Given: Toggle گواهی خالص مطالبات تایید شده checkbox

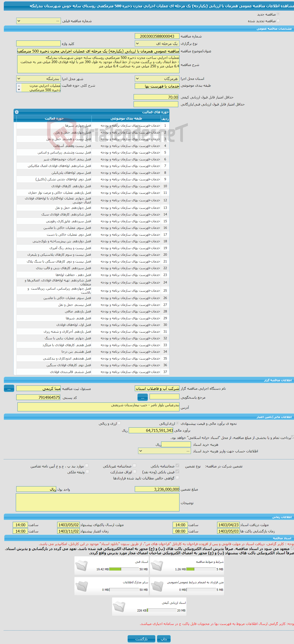Looking at the screenshot, I should tap(177, 478).
